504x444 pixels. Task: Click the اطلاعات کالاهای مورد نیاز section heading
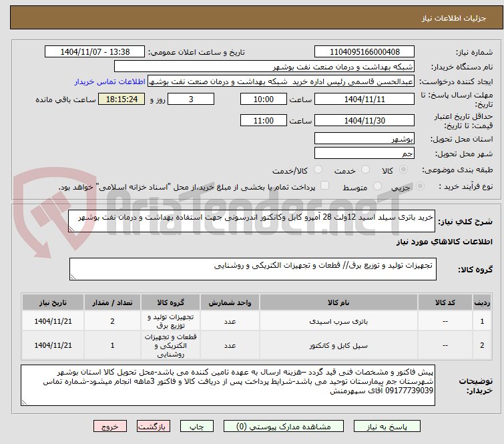pyautogui.click(x=444, y=242)
